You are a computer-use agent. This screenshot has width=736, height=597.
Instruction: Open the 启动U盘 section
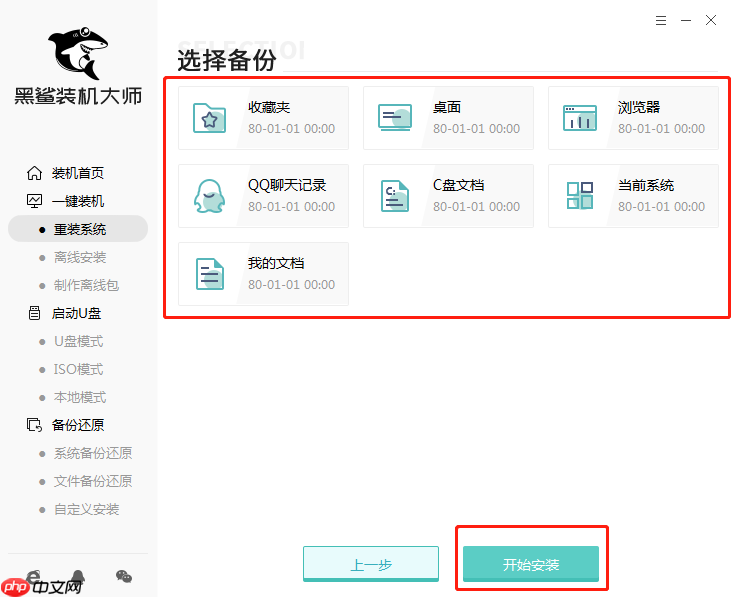coord(76,313)
